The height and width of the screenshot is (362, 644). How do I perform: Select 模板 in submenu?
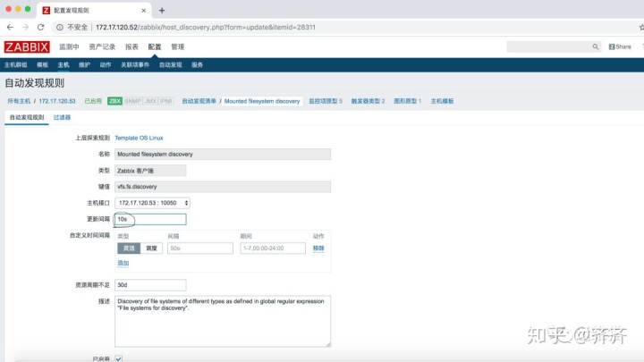[x=42, y=65]
